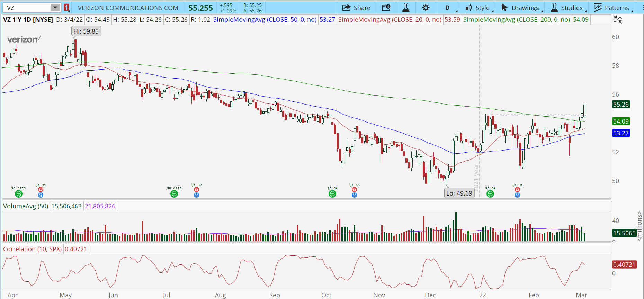The width and height of the screenshot is (644, 299).
Task: Click the April $0.6275 green dividend icon
Action: pos(19,194)
